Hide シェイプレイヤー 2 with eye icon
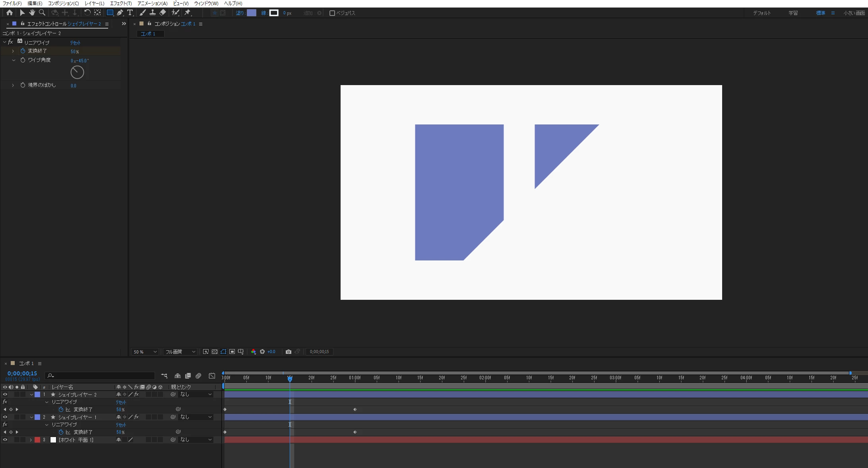This screenshot has width=868, height=468. pyautogui.click(x=5, y=394)
